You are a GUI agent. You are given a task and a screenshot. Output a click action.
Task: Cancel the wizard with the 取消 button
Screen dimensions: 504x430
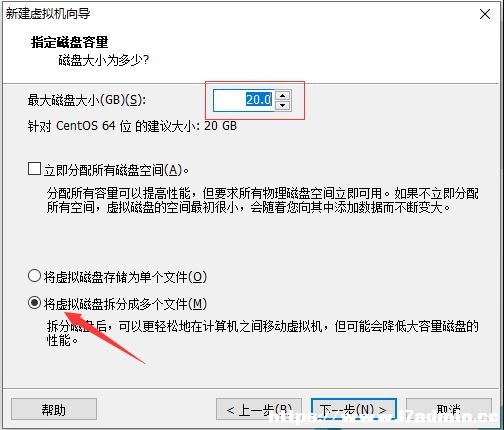point(449,409)
